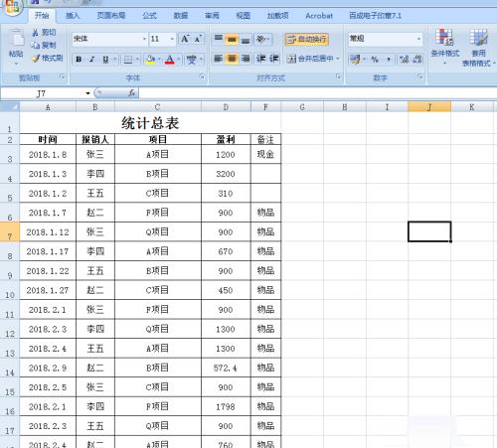The image size is (497, 448).
Task: Align text to middle of cell
Action: click(x=232, y=40)
